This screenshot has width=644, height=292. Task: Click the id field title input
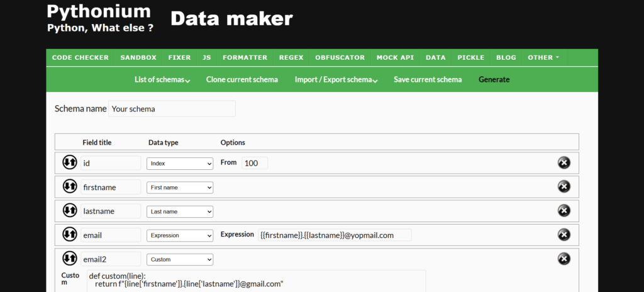click(x=111, y=163)
